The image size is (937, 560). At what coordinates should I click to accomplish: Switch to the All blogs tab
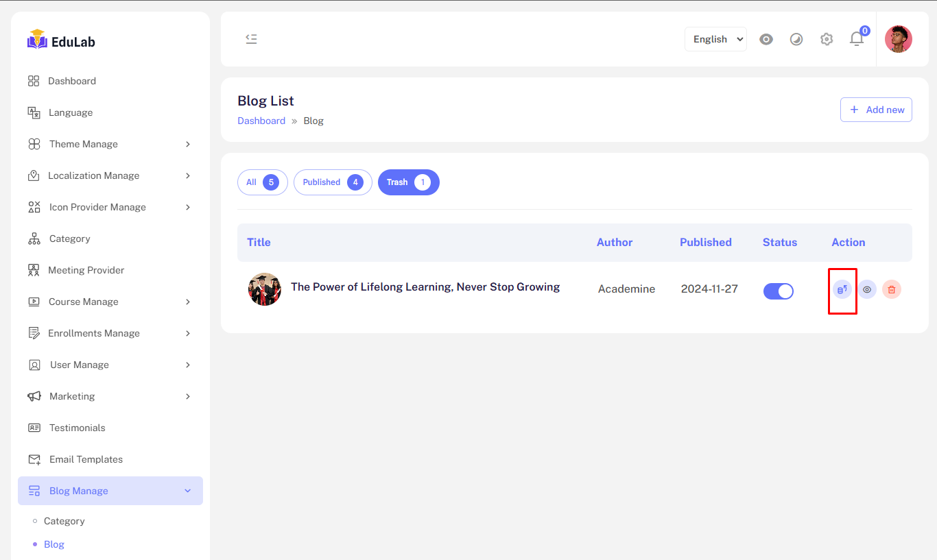(x=262, y=182)
